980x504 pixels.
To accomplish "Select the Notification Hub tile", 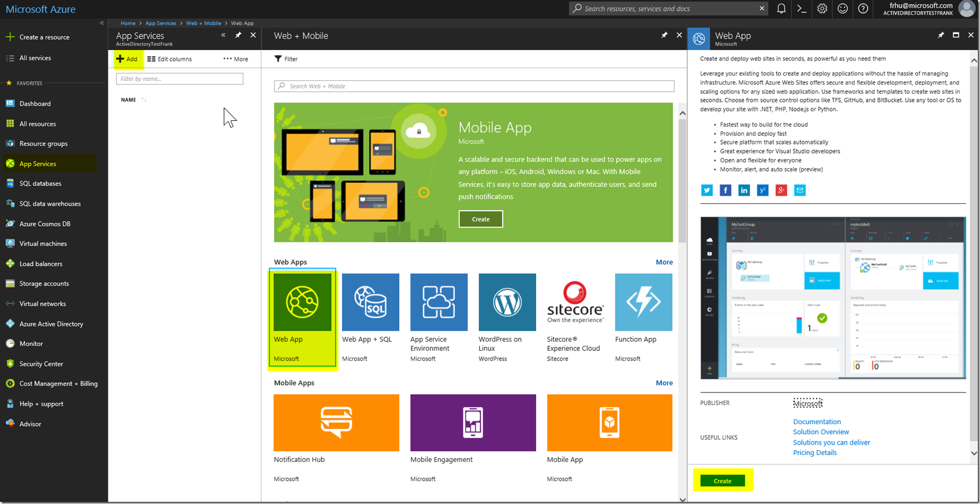I will 336,438.
